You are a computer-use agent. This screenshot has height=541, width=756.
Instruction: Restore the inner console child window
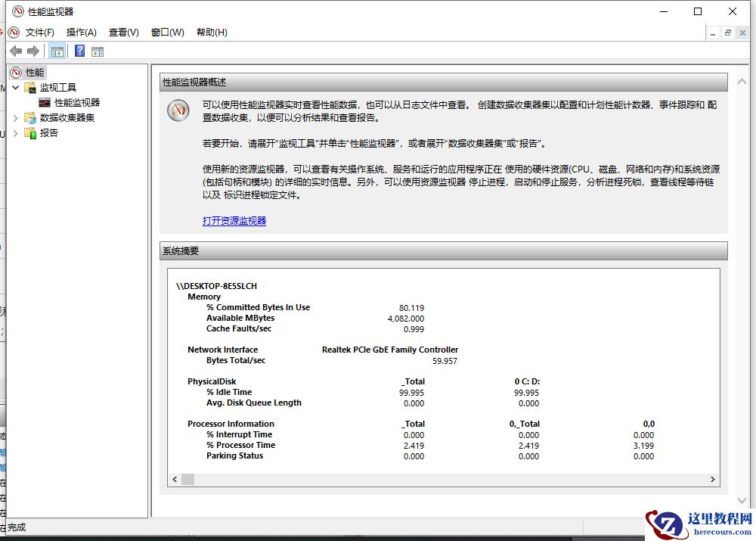tap(727, 33)
